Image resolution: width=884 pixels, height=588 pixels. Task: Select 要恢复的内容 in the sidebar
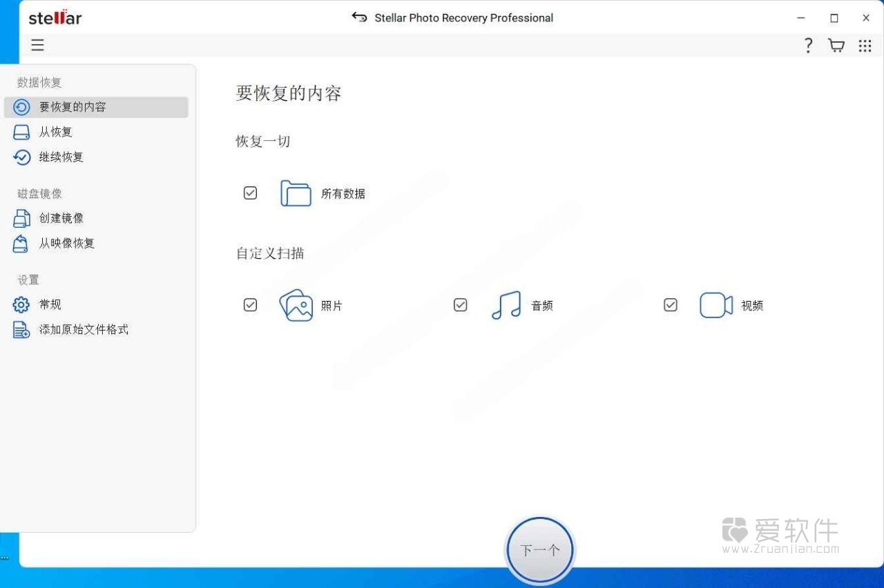pyautogui.click(x=96, y=107)
